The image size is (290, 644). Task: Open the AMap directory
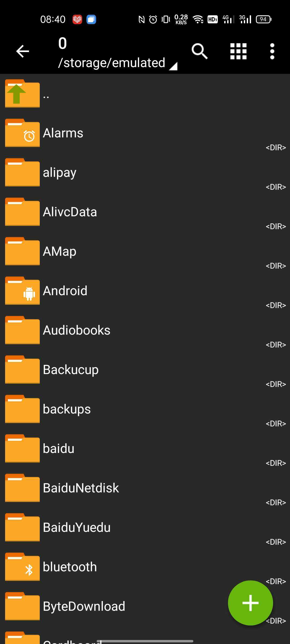[60, 251]
